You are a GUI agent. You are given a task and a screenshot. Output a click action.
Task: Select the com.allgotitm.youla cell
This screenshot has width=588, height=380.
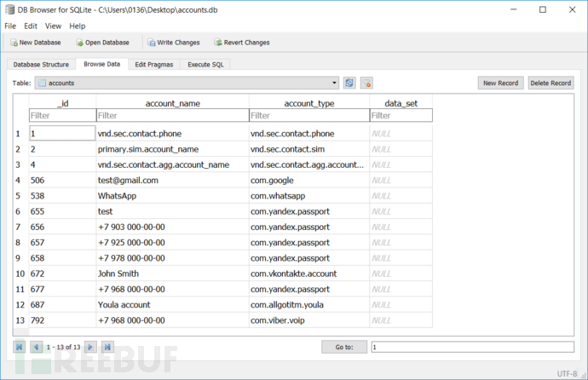coord(309,305)
